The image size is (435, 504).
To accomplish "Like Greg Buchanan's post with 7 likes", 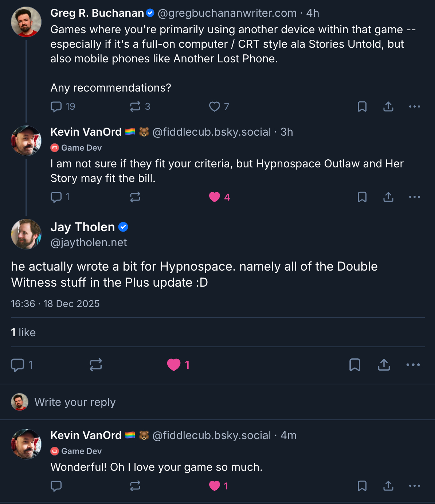I will click(215, 106).
